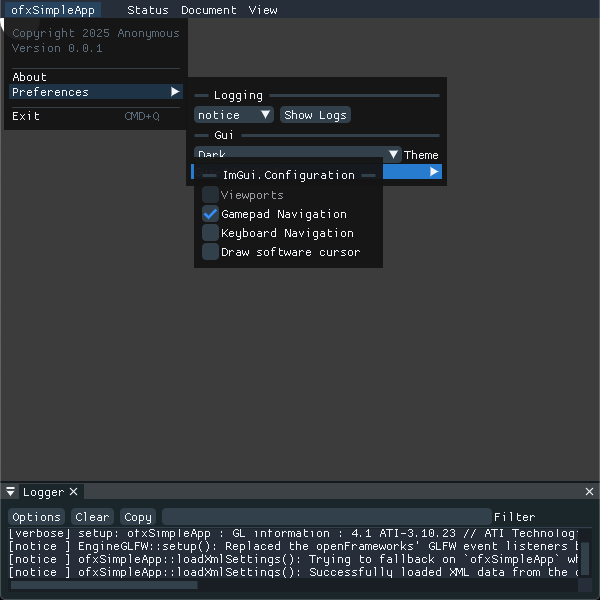The width and height of the screenshot is (600, 600).
Task: Close the Logger tab with its X
Action: 73,492
